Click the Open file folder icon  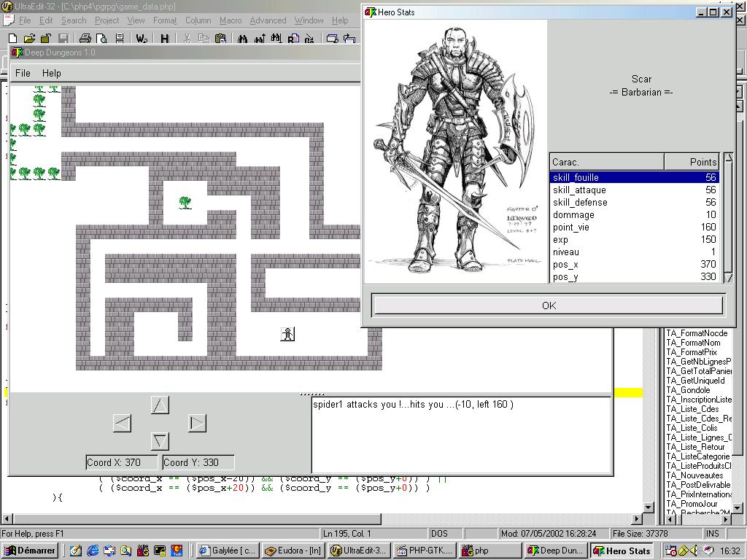[29, 39]
